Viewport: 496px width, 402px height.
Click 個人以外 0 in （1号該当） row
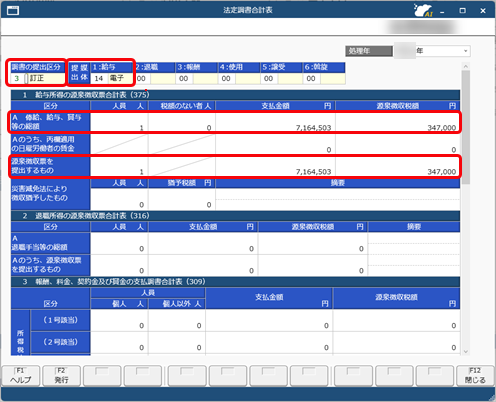click(x=177, y=320)
